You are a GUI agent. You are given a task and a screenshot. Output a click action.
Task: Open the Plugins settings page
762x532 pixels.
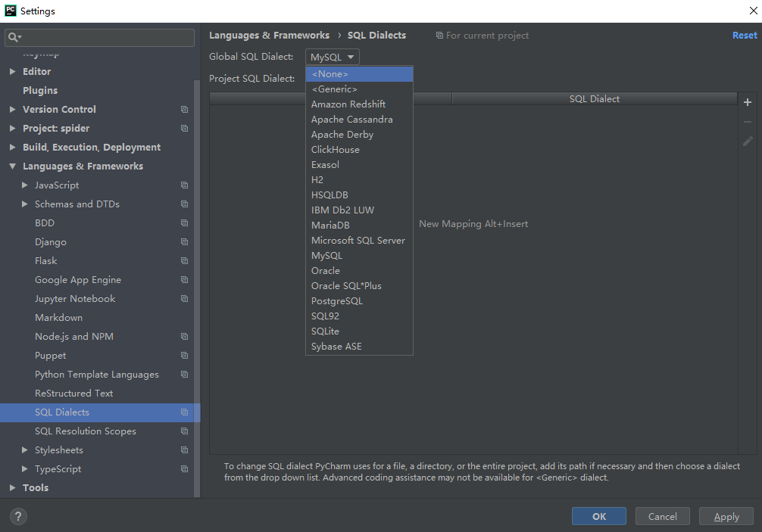click(x=40, y=90)
